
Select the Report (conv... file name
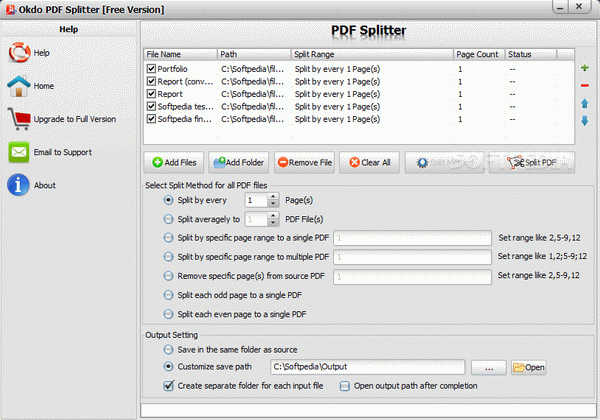point(185,81)
